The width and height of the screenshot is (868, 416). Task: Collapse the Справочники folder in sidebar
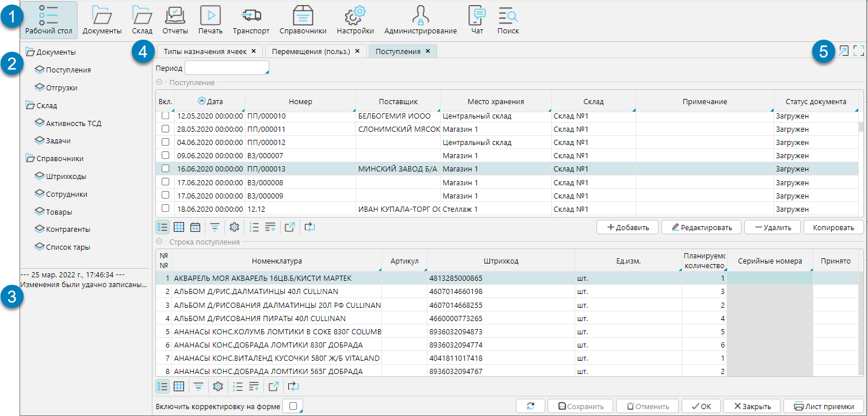point(30,159)
